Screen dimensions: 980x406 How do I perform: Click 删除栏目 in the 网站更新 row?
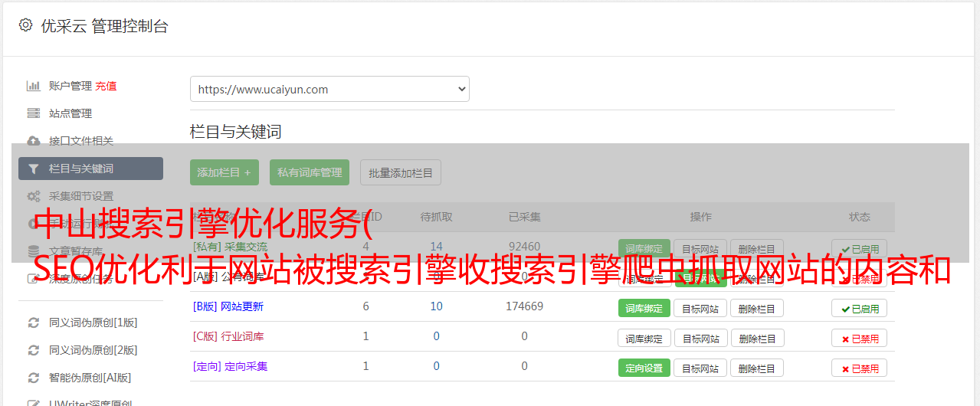tap(757, 308)
